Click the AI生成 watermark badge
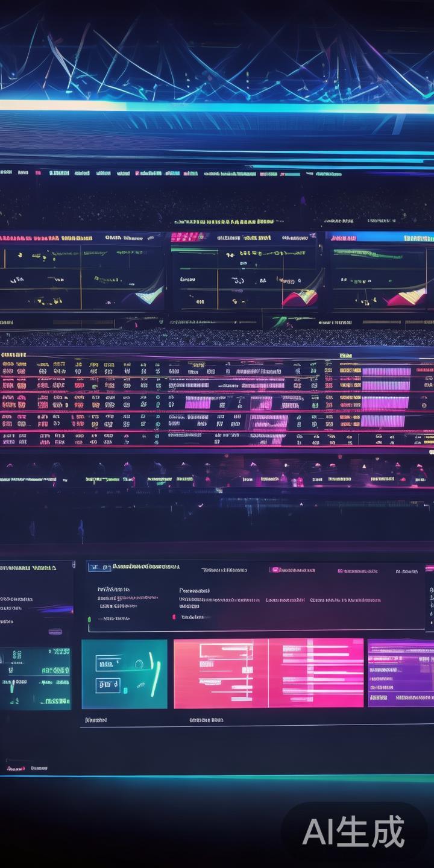The height and width of the screenshot is (868, 434). pos(353,832)
